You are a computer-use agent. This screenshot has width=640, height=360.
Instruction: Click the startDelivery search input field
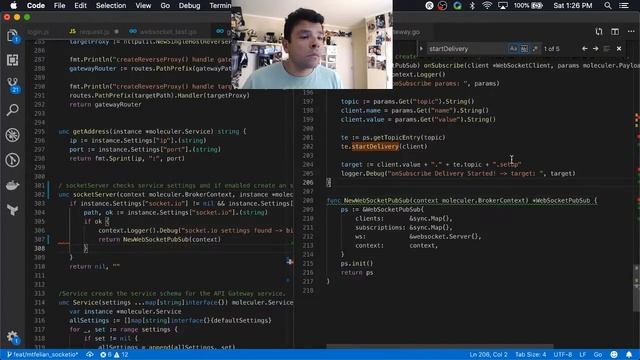coord(466,49)
